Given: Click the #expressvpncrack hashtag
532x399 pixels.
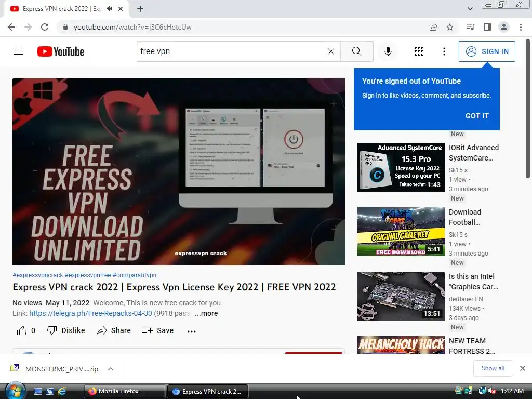Looking at the screenshot, I should [37, 275].
